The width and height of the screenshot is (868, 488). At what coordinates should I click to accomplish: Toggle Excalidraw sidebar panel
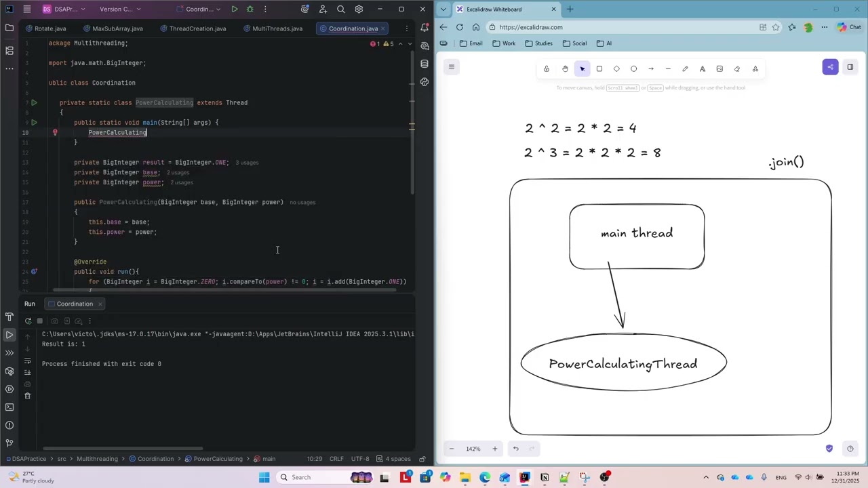point(850,66)
